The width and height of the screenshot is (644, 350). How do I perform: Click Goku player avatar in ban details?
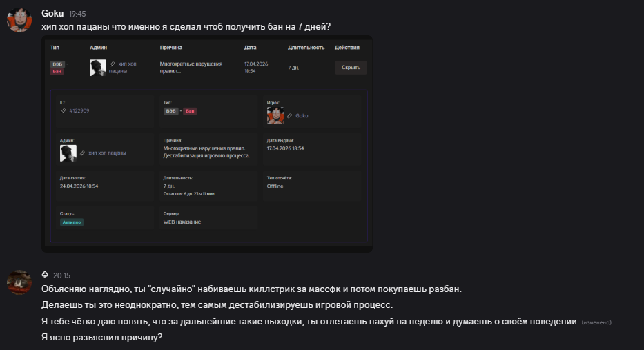click(275, 115)
